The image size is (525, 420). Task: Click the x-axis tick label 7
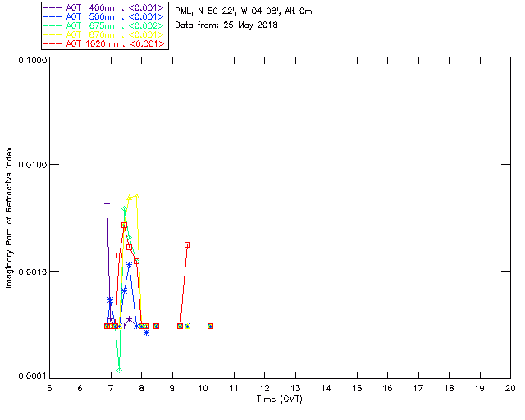click(x=111, y=388)
